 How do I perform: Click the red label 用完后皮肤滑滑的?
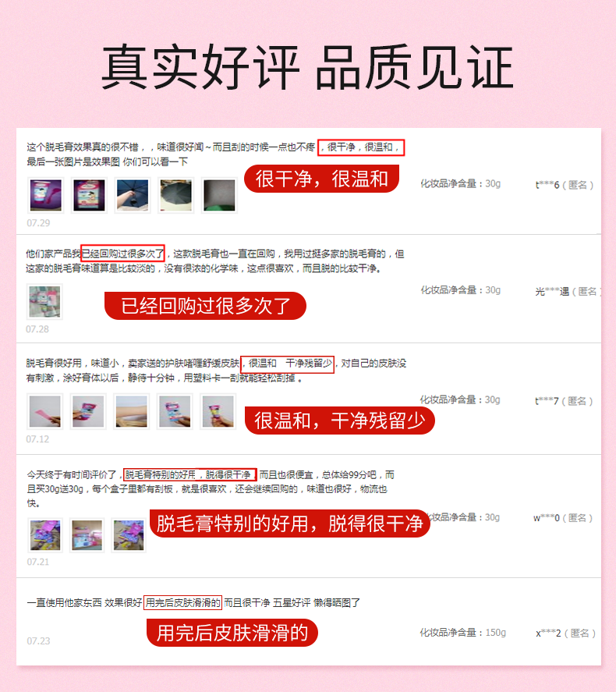(232, 633)
